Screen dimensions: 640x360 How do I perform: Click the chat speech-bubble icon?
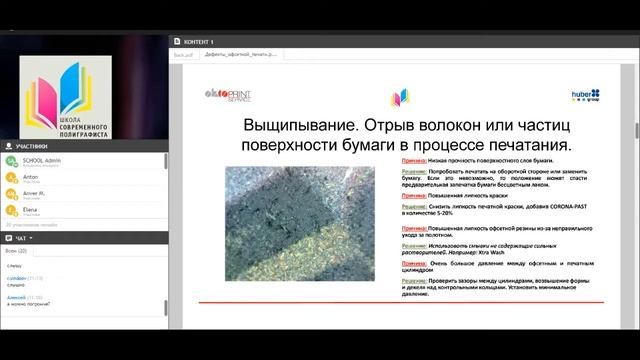pyautogui.click(x=9, y=238)
